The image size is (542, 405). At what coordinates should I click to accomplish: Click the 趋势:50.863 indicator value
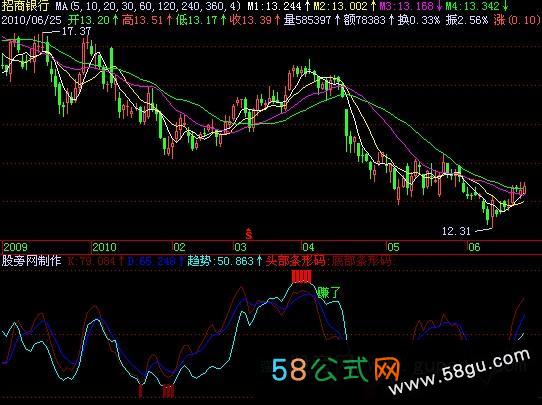pyautogui.click(x=221, y=261)
